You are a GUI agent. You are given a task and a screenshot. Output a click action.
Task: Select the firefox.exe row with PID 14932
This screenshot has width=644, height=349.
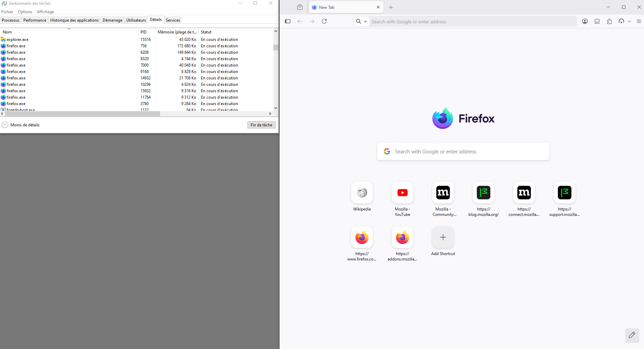(x=136, y=78)
